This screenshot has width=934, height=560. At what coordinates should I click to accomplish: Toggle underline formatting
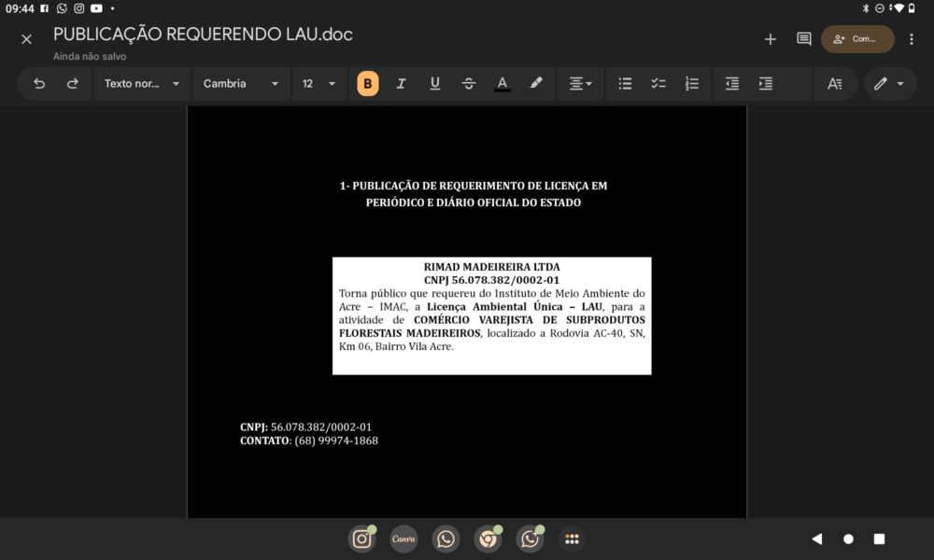point(434,84)
